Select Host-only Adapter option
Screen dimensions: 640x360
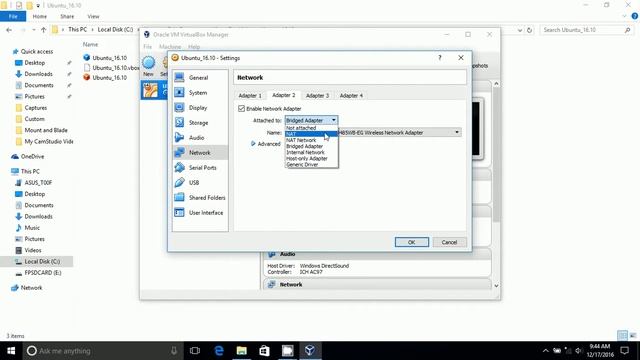point(311,158)
